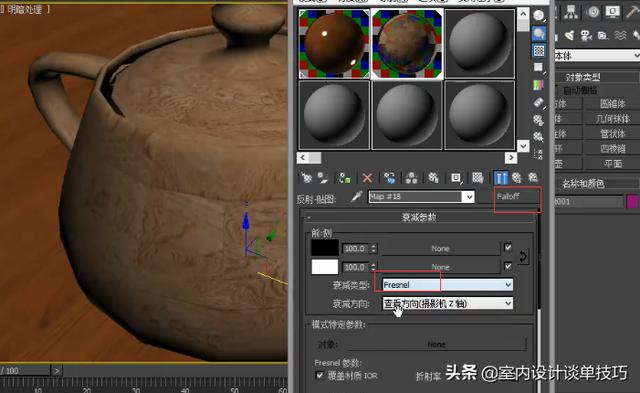Create a 平面 plane primitive
640x393 pixels.
pos(612,164)
